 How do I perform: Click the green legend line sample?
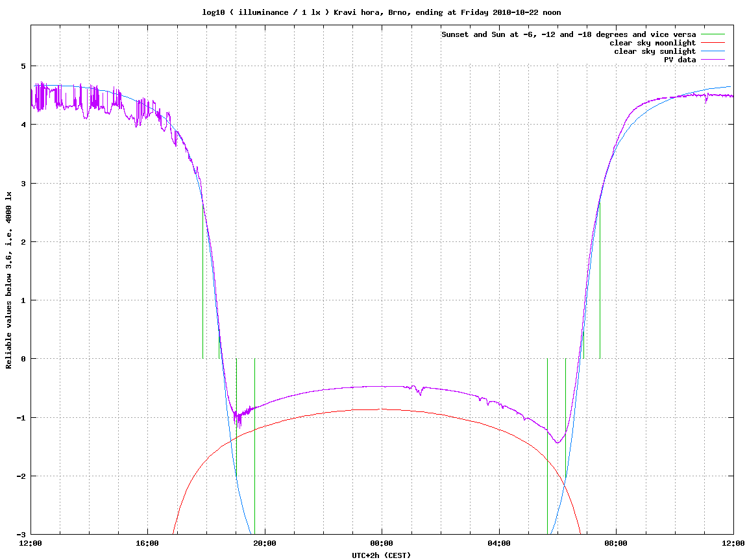[713, 34]
